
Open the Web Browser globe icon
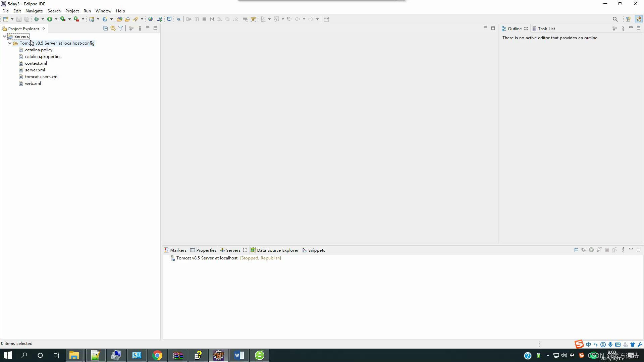(150, 19)
